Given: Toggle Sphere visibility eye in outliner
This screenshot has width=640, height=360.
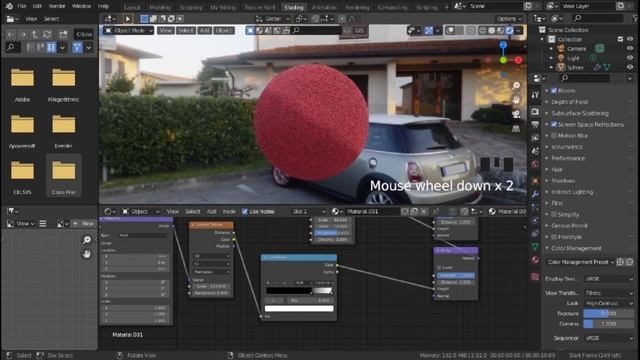Looking at the screenshot, I should click(x=630, y=67).
